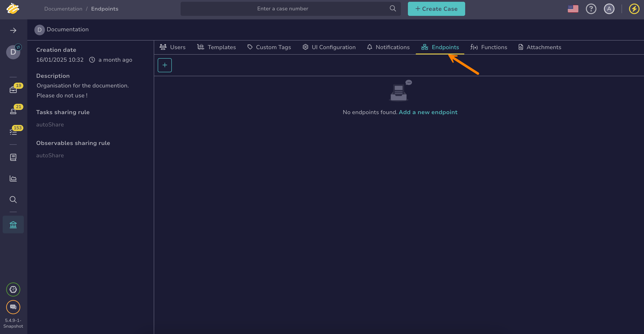Switch organisation via D avatar
The width and height of the screenshot is (644, 334).
tap(13, 52)
